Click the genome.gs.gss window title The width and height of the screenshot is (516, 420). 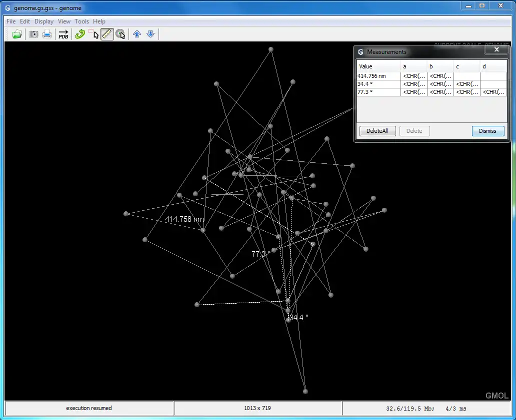click(x=47, y=8)
